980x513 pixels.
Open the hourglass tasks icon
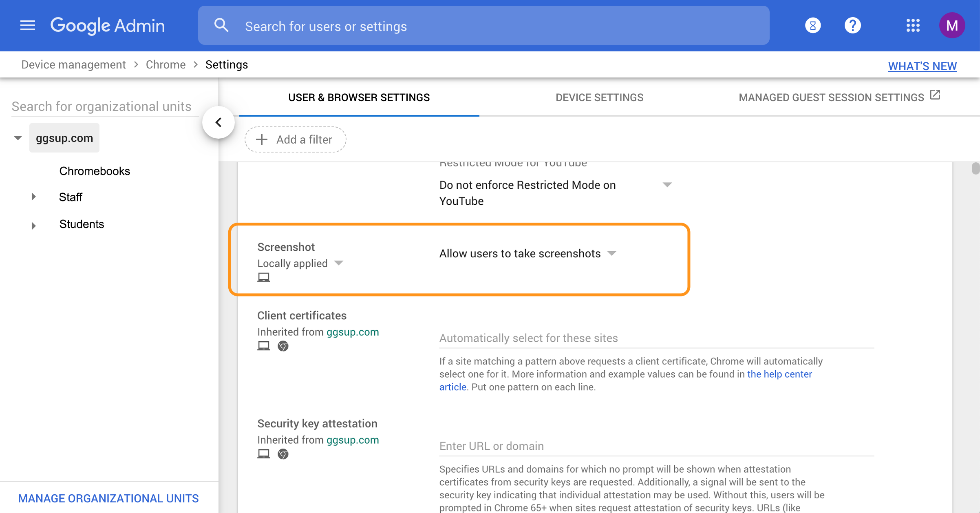pyautogui.click(x=812, y=26)
